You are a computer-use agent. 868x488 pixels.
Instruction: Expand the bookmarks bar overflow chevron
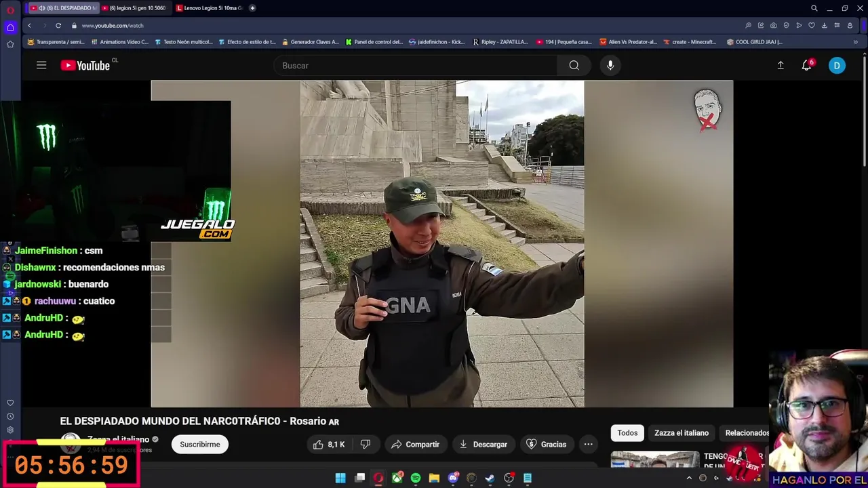click(x=855, y=42)
